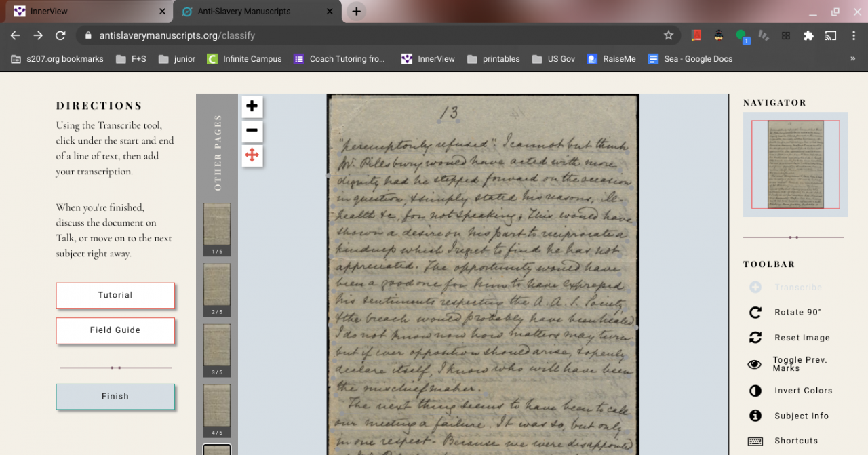Open Subject Info via the info icon
868x455 pixels.
(755, 416)
